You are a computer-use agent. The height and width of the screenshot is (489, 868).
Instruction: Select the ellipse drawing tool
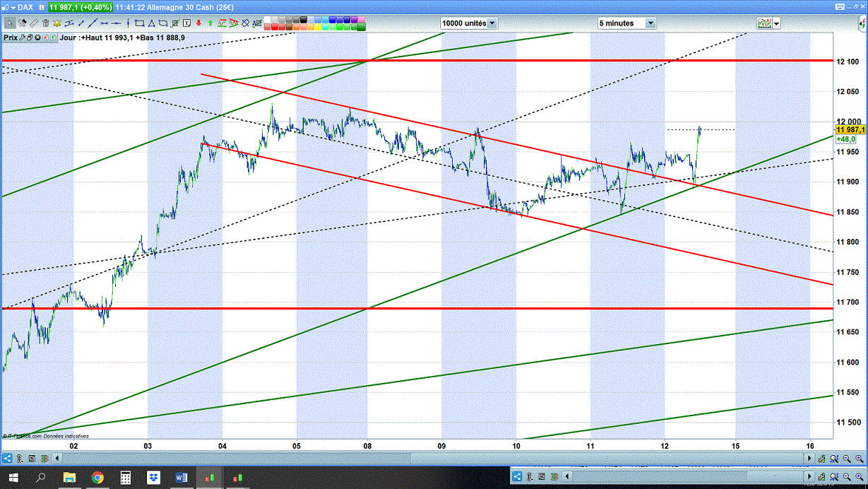pyautogui.click(x=163, y=23)
